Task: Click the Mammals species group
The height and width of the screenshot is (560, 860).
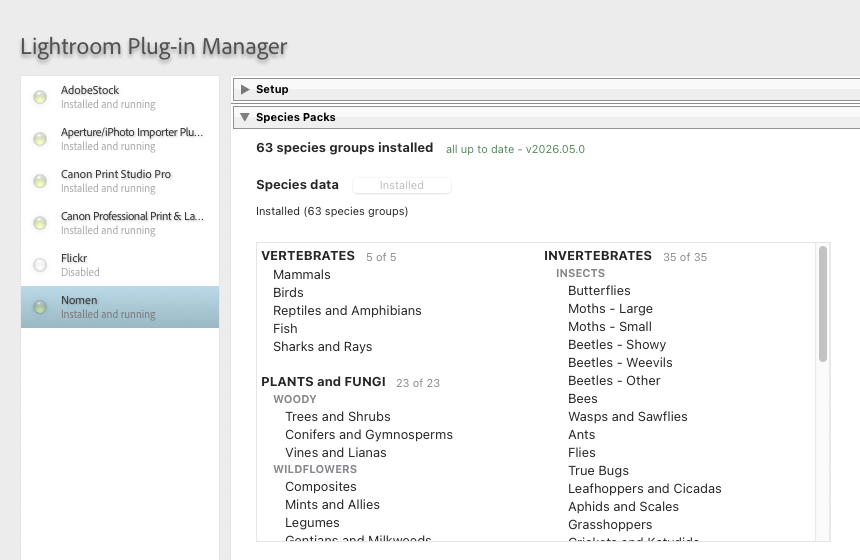Action: point(302,275)
